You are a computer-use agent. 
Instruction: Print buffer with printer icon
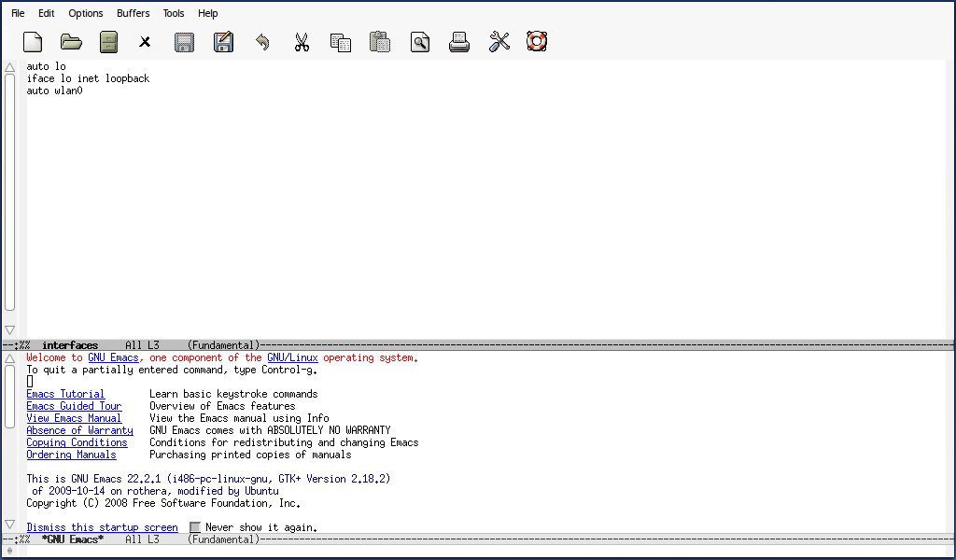[459, 42]
